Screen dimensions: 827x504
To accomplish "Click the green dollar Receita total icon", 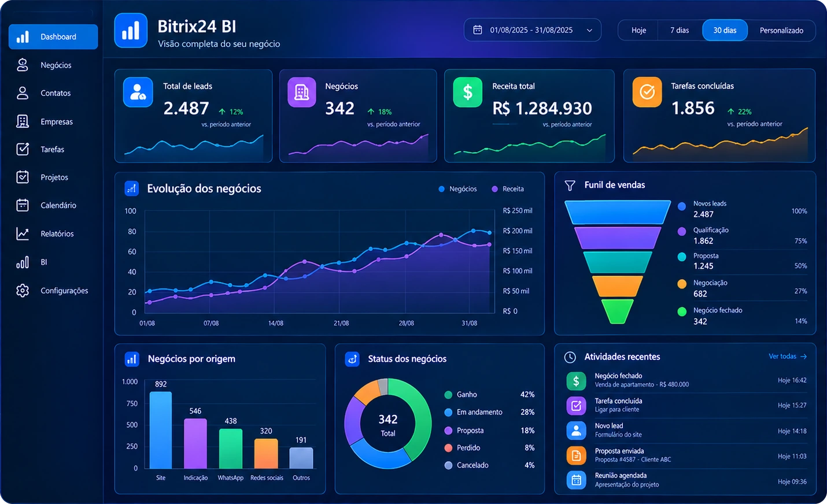I will [x=468, y=92].
